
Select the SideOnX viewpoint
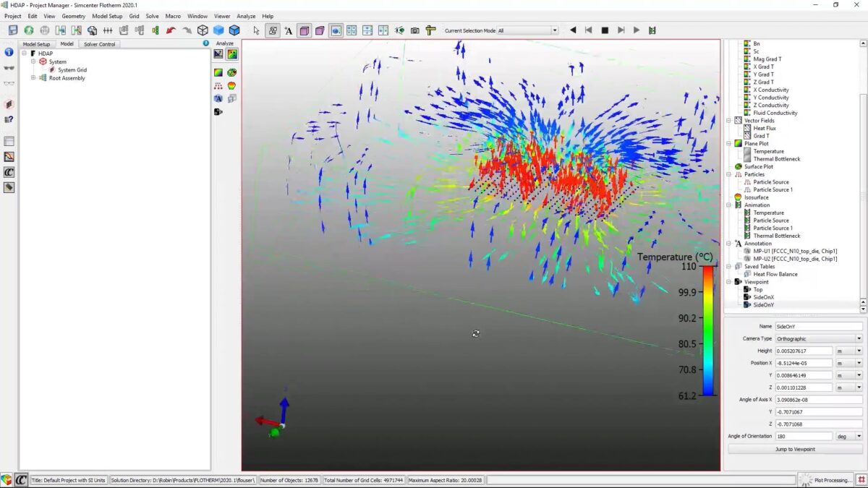(763, 297)
